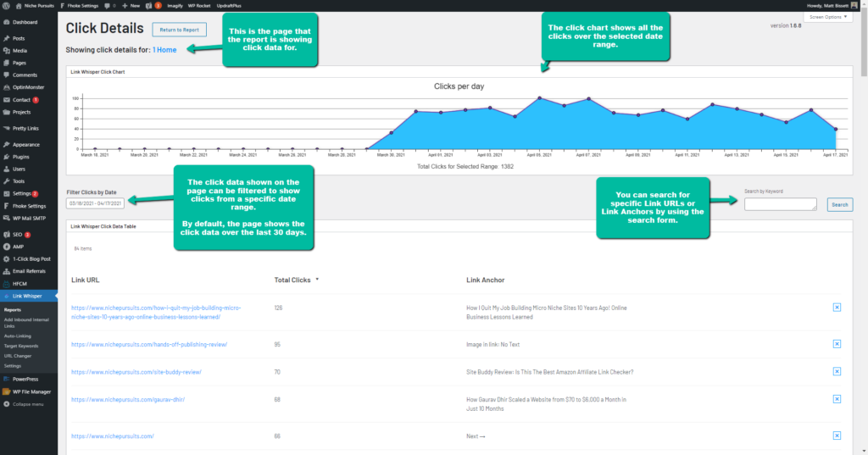Sort by Total Clicks column arrow
This screenshot has height=455, width=868.
tap(317, 280)
